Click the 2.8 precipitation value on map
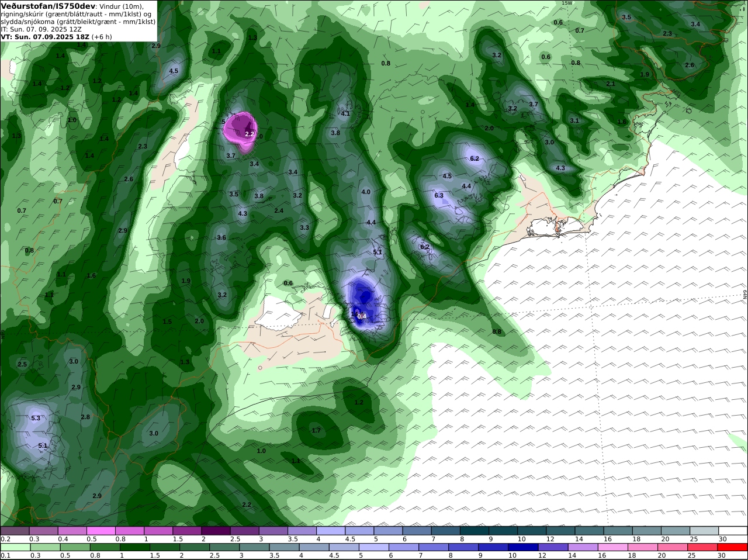 point(85,417)
